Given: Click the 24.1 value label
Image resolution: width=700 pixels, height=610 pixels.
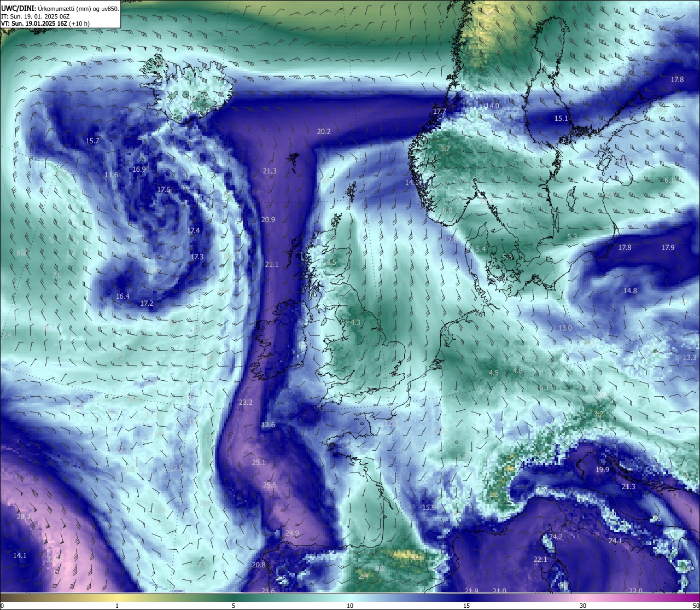Looking at the screenshot, I should point(615,541).
